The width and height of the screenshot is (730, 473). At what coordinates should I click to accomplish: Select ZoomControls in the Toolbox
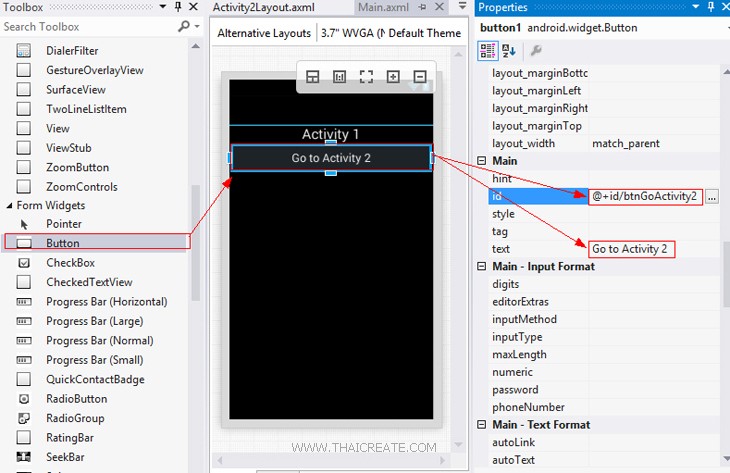pos(81,187)
